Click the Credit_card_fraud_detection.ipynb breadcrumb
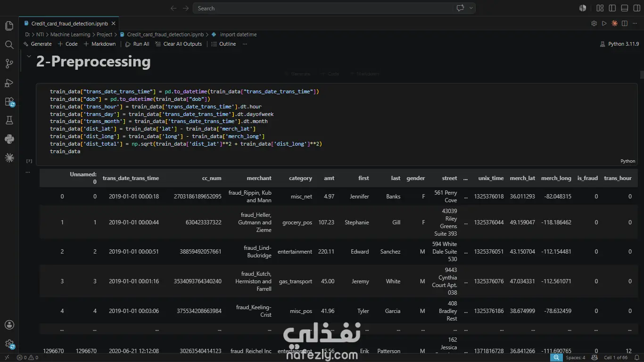 (162, 34)
